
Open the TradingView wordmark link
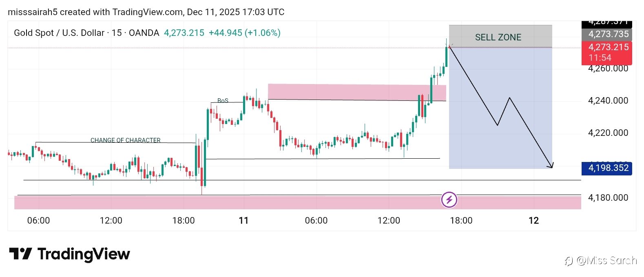(x=84, y=254)
